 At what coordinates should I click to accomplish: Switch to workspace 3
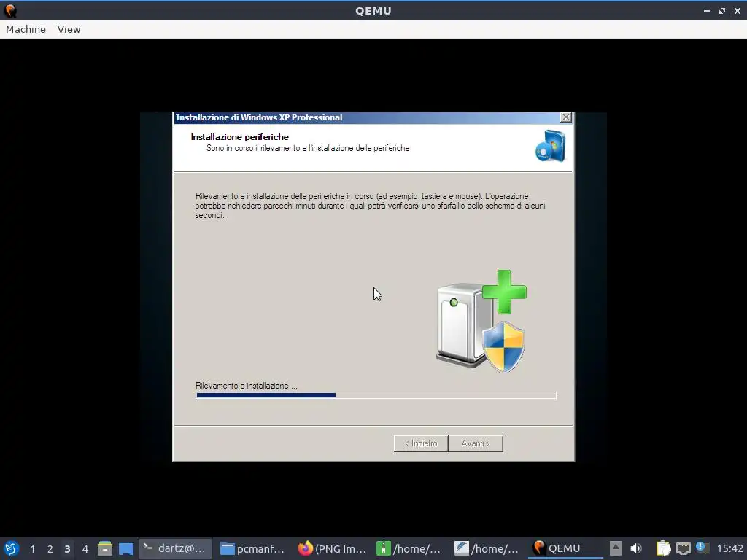coord(67,549)
